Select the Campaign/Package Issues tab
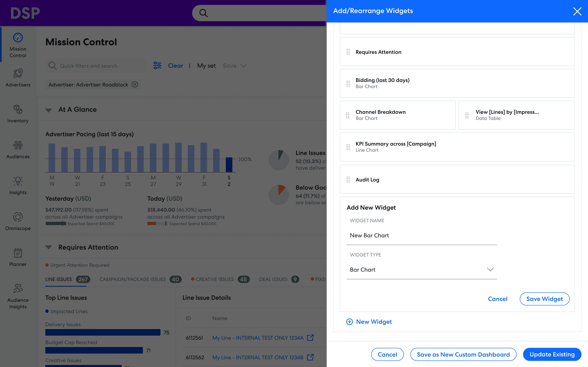This screenshot has height=367, width=588. pos(133,279)
